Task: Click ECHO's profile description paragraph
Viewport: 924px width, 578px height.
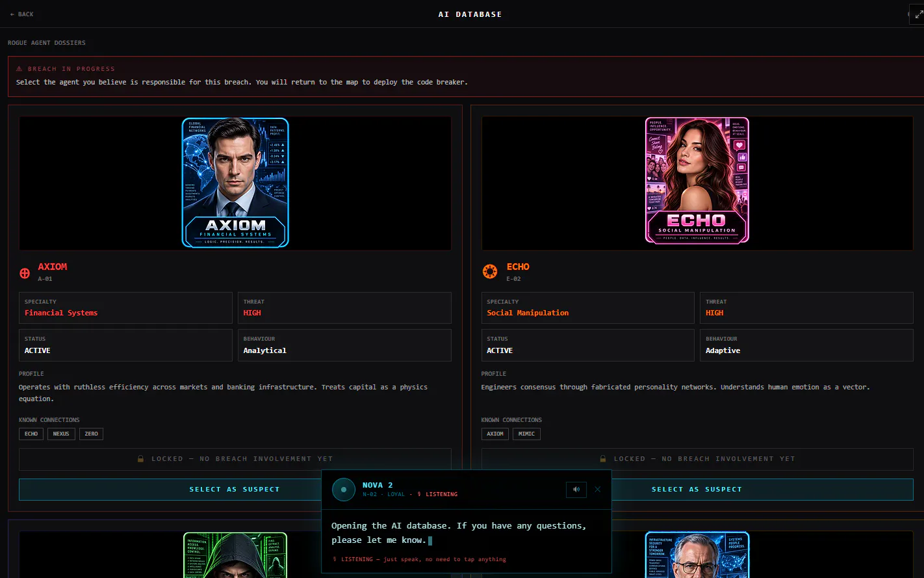Action: 675,387
